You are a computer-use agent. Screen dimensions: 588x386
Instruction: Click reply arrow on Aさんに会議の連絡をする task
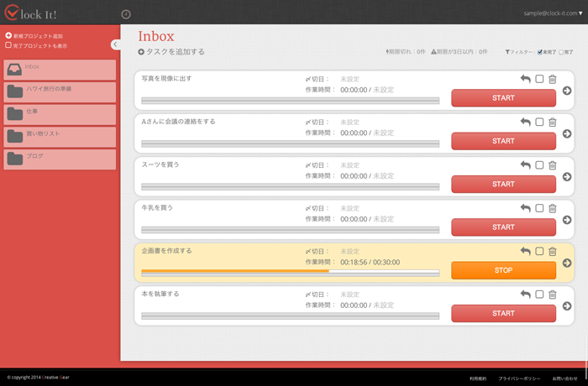pyautogui.click(x=525, y=122)
